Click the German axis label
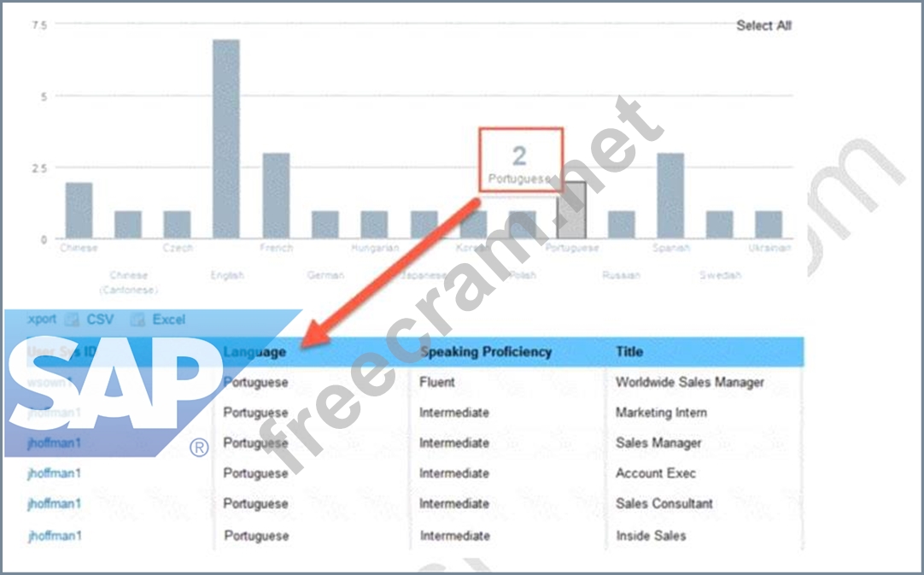The width and height of the screenshot is (924, 575). (325, 275)
